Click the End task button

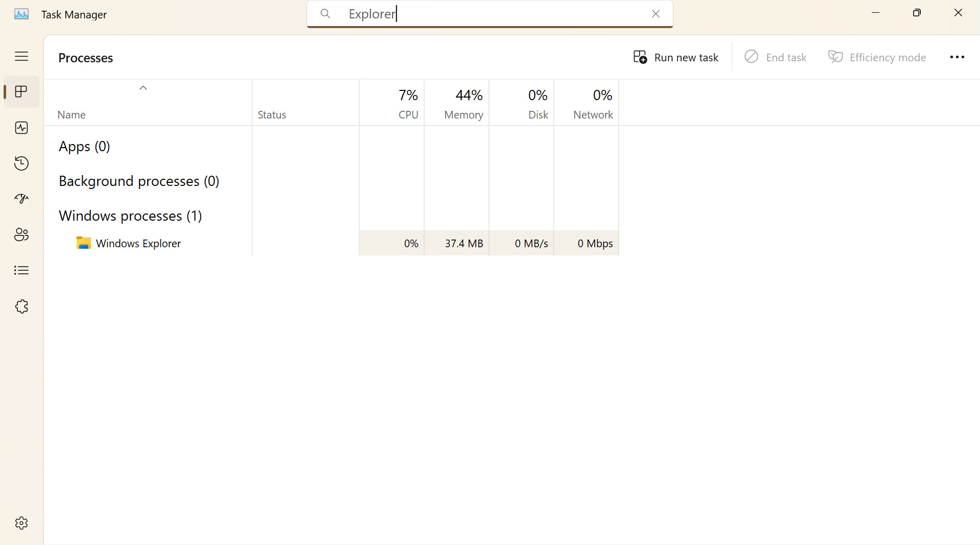[775, 57]
